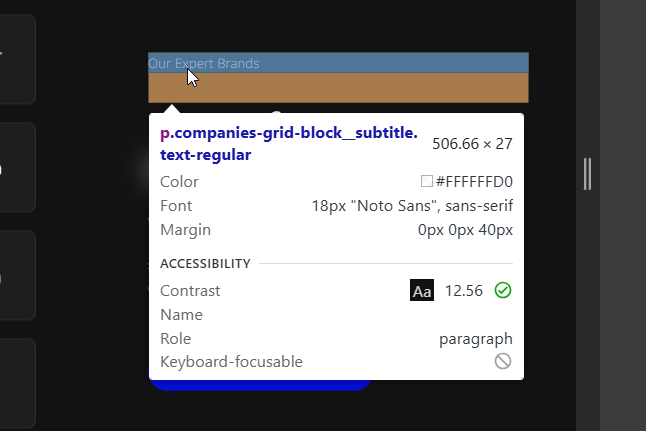This screenshot has width=646, height=431.
Task: Click the "Our Expert Brands" subtitle text
Action: coord(204,63)
